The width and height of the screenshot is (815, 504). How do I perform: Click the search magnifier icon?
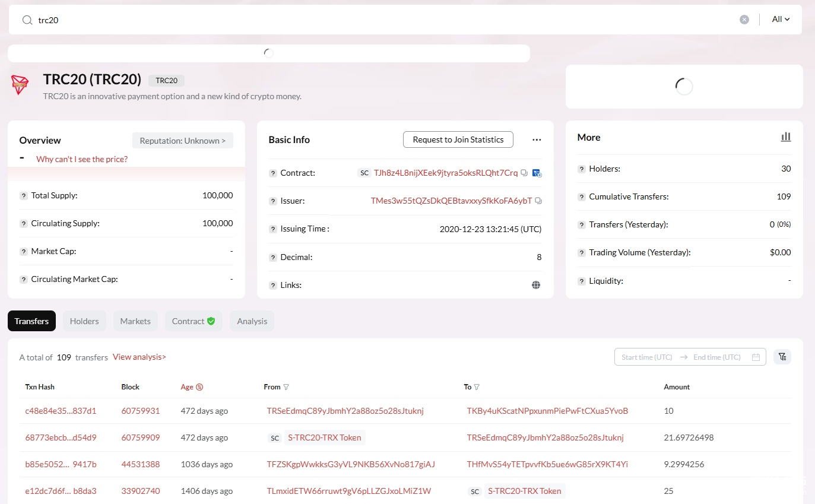pos(27,20)
